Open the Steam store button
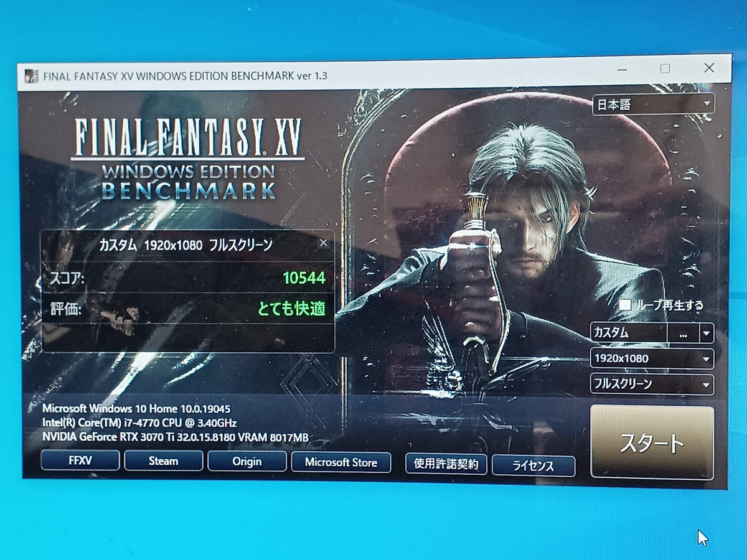This screenshot has width=747, height=560. pos(164,461)
